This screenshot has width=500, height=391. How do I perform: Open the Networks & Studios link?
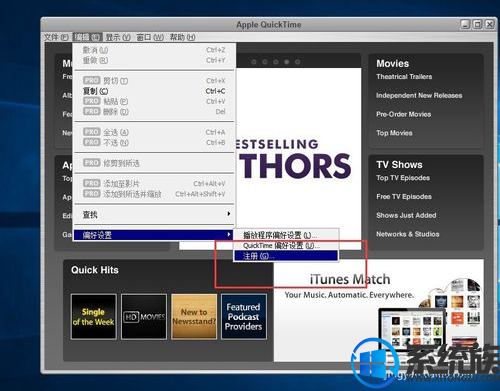(408, 234)
